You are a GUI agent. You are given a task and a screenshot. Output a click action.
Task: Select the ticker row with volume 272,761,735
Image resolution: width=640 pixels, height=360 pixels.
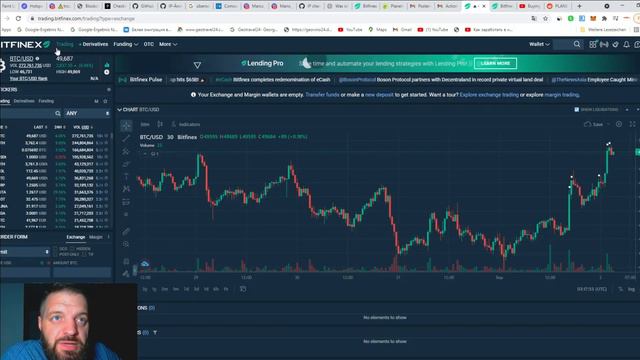[55, 136]
